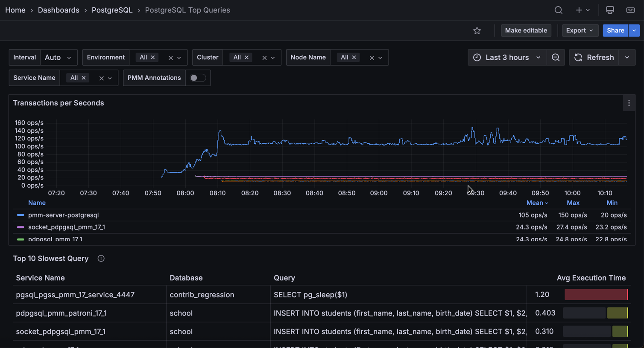Click the Make editable button
The height and width of the screenshot is (348, 644).
click(526, 30)
